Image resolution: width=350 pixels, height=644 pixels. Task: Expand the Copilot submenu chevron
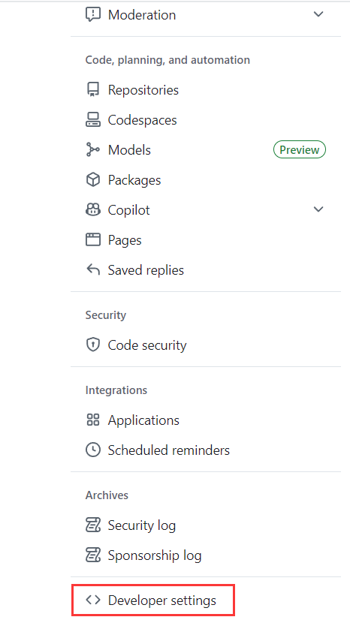coord(318,209)
